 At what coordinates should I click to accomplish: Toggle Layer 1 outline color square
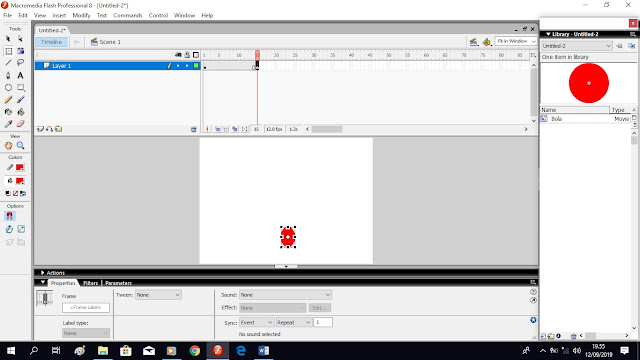(196, 65)
